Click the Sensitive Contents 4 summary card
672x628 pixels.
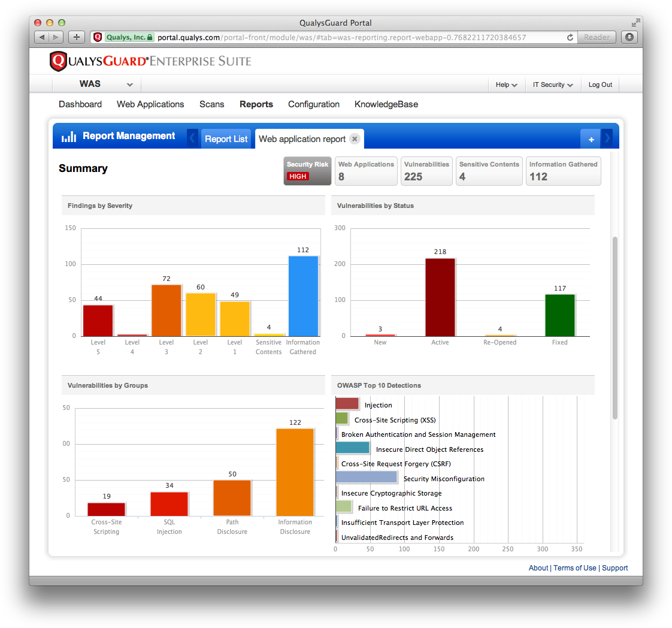(489, 171)
